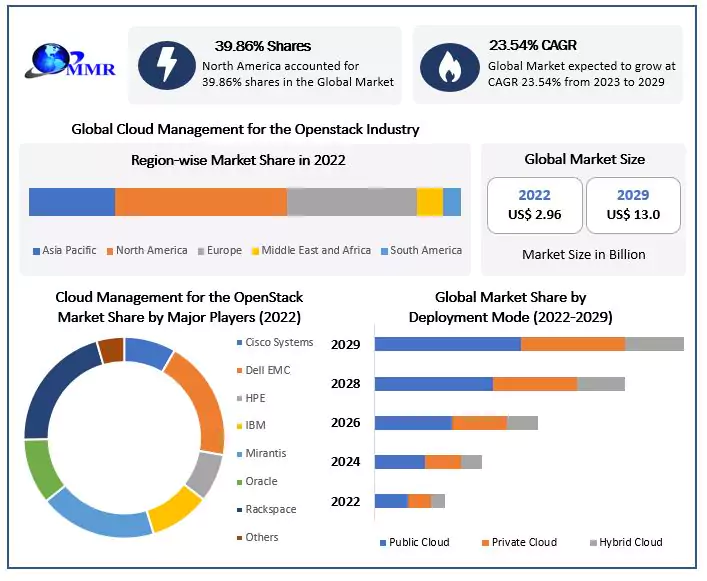Click the orange North America bar segment
The height and width of the screenshot is (581, 707).
pos(200,201)
